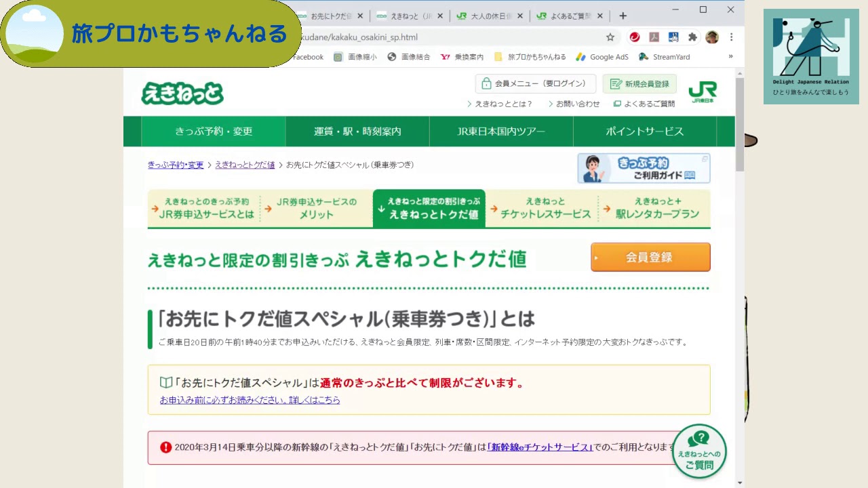Click the えきねっとトクだ値 breadcrumb link
Viewport: 868px width, 488px height.
245,165
